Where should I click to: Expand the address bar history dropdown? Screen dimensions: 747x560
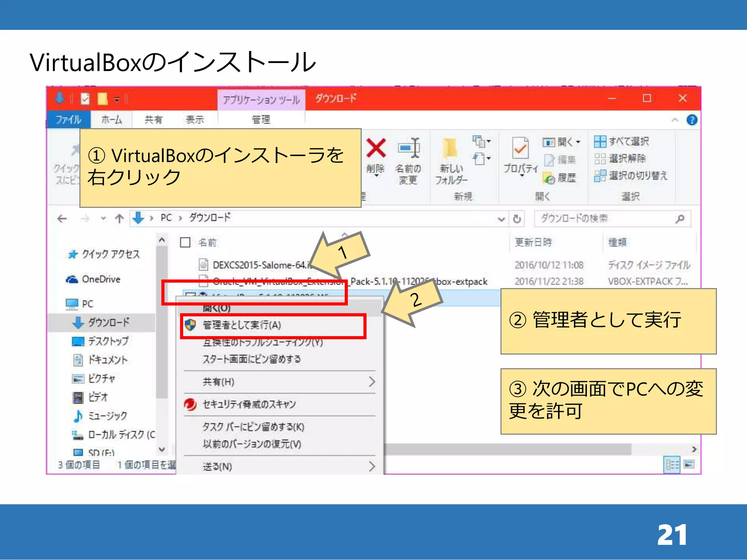[502, 219]
